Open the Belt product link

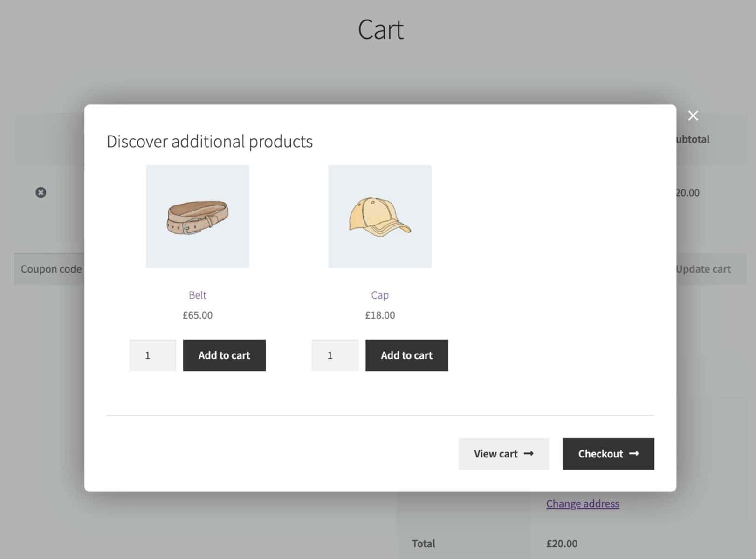pyautogui.click(x=198, y=295)
